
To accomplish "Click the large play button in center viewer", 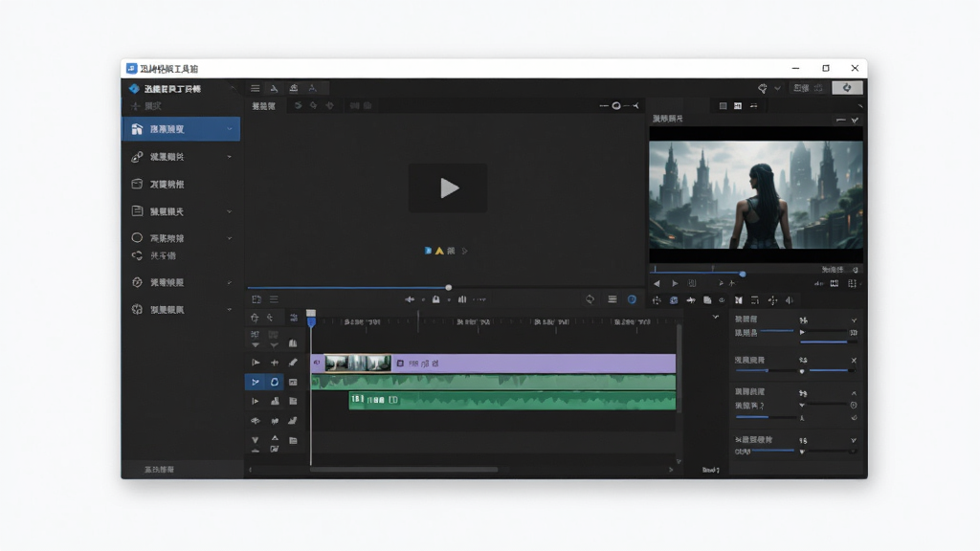I will [448, 188].
